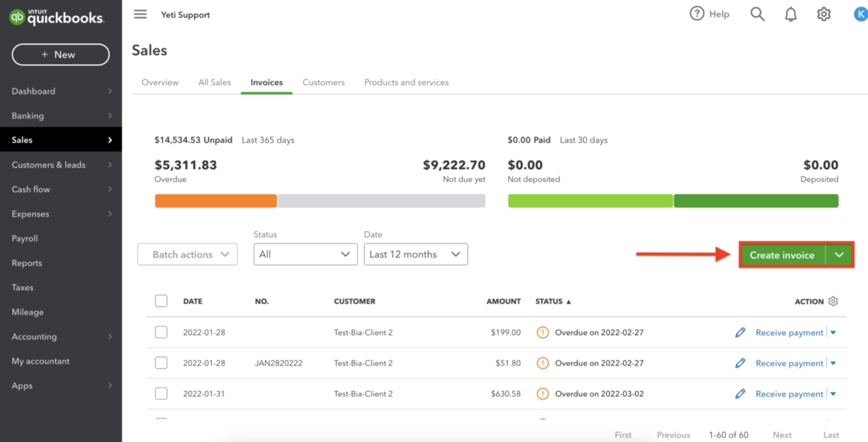The image size is (868, 442).
Task: Open the notifications bell icon
Action: pyautogui.click(x=791, y=14)
